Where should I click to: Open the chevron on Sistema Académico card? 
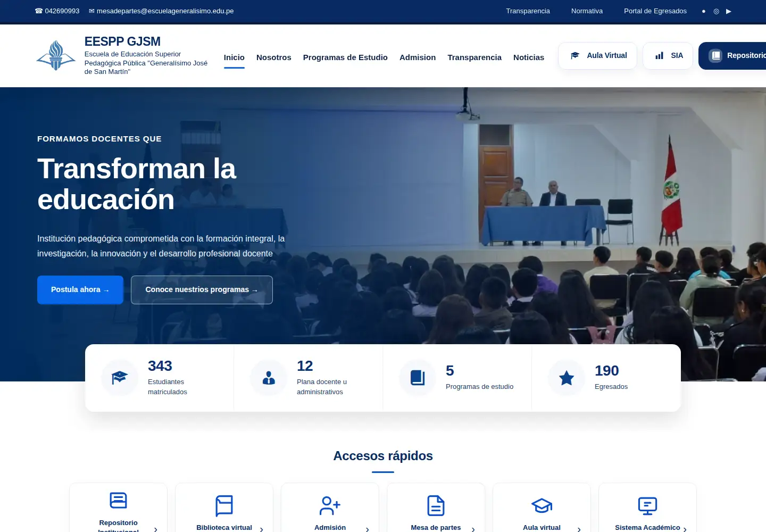(685, 529)
